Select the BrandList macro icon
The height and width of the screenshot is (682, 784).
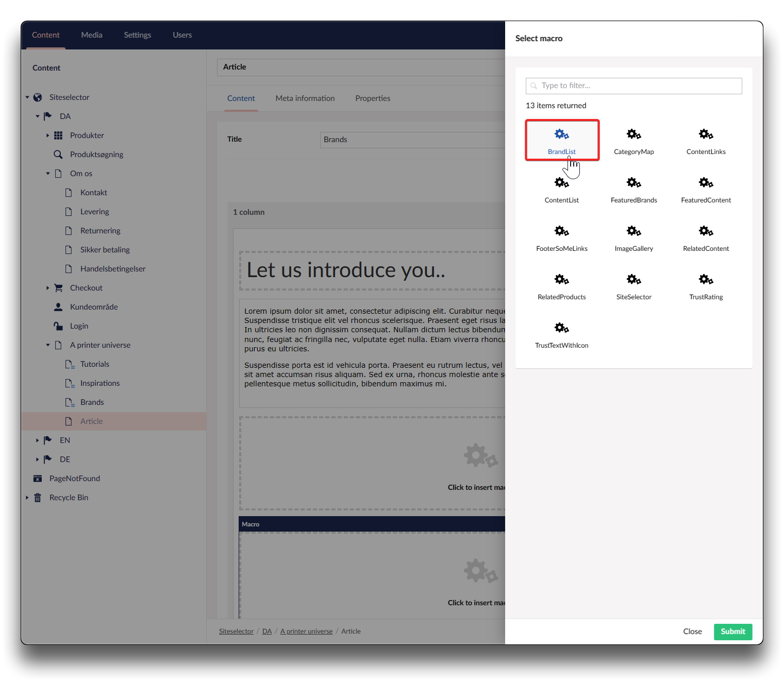pyautogui.click(x=561, y=135)
